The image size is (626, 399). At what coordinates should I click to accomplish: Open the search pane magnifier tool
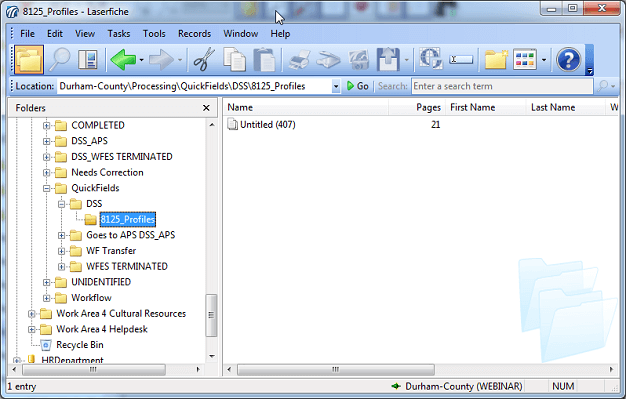(x=59, y=60)
